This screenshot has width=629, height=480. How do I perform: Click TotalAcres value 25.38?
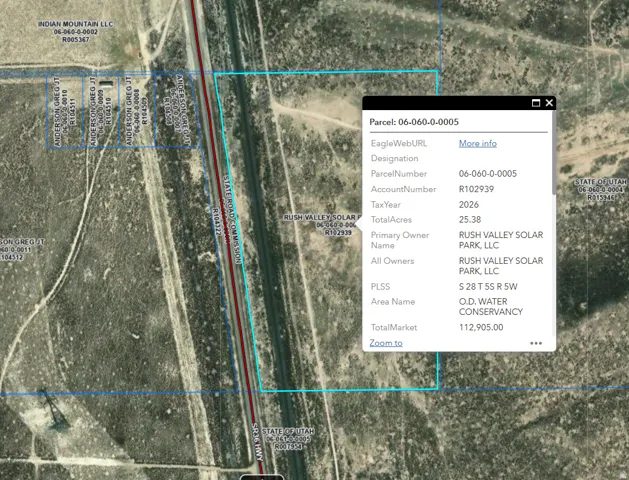pos(470,220)
